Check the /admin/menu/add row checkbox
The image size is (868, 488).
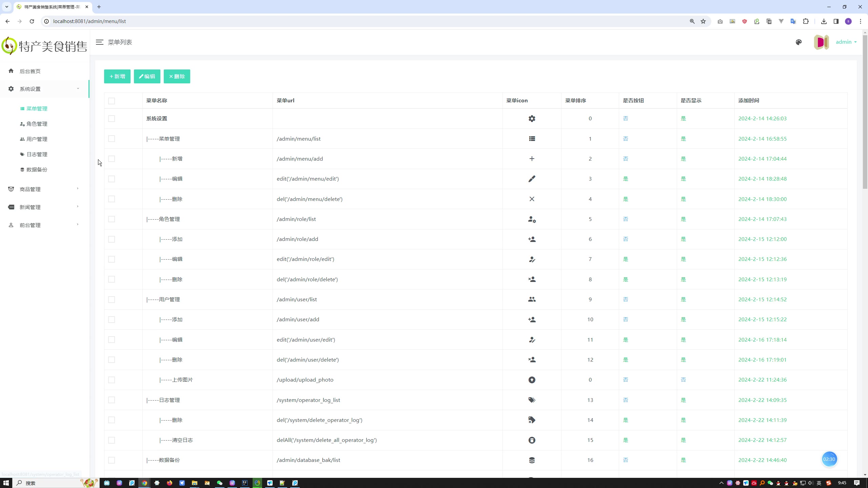[x=112, y=159]
